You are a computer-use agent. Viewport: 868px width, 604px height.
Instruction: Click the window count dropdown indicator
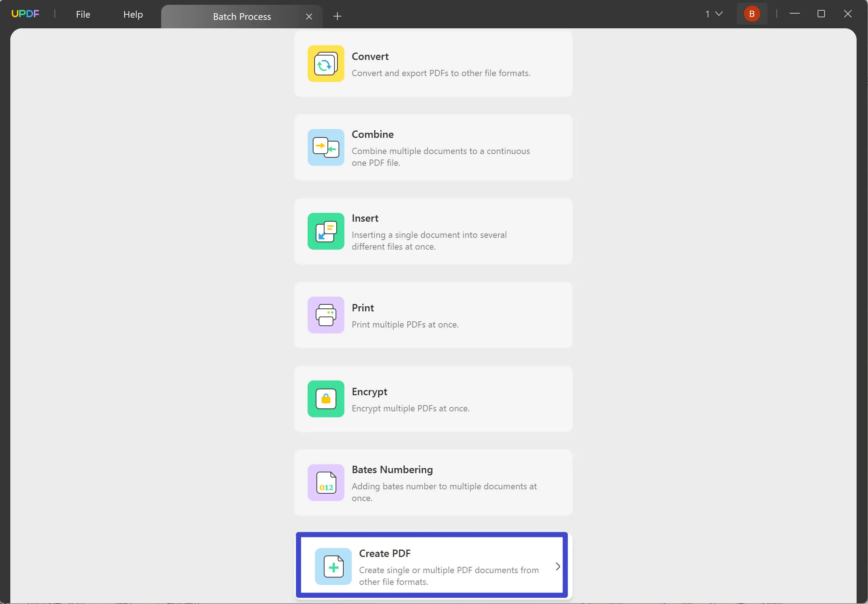pyautogui.click(x=714, y=14)
